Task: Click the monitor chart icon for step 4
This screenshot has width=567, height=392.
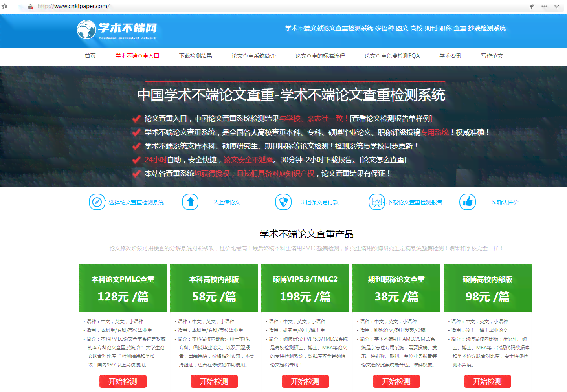Action: pos(376,202)
